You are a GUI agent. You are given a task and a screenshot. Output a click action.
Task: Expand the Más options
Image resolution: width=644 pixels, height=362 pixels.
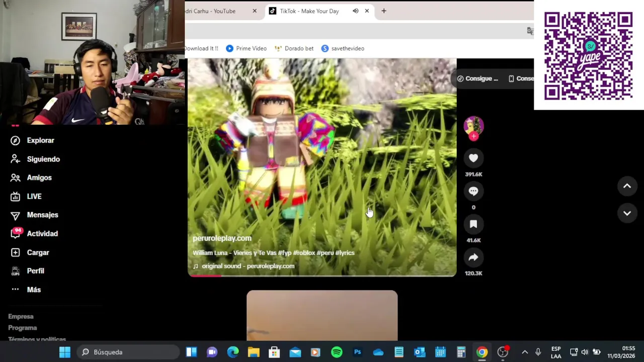coord(26,290)
